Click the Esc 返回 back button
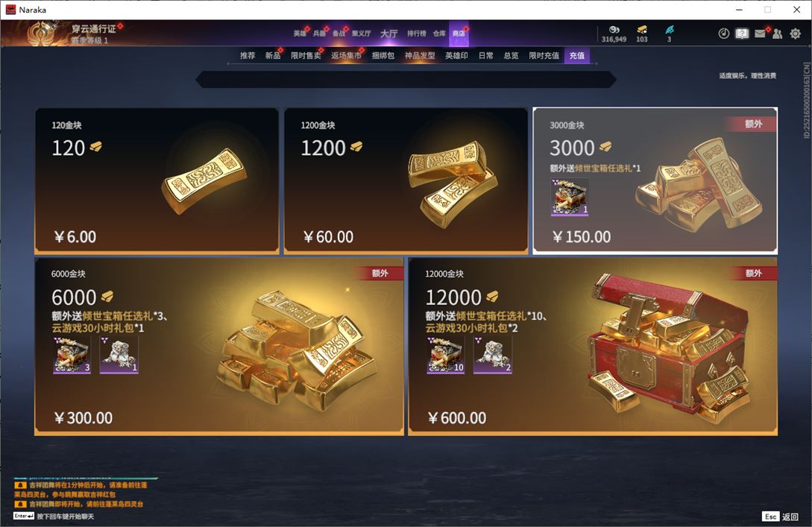This screenshot has width=812, height=527. [781, 517]
